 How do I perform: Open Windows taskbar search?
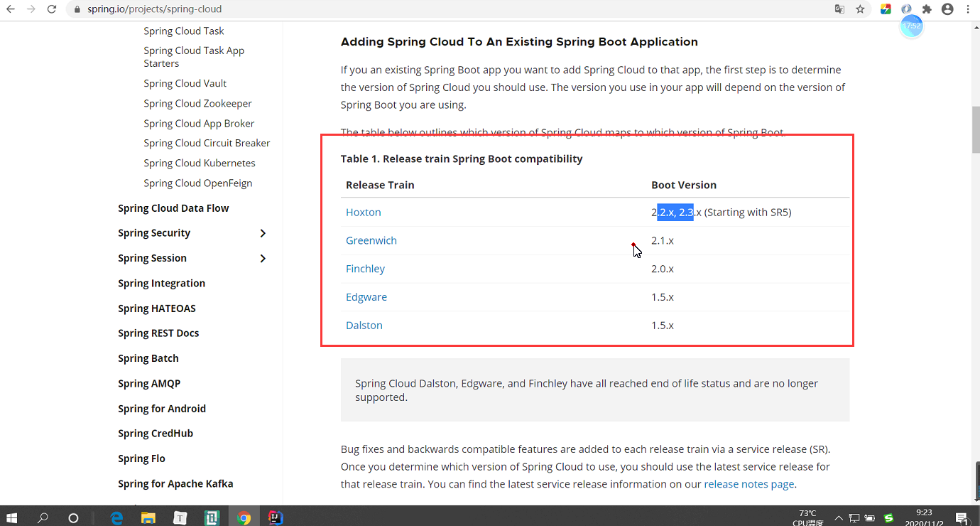tap(43, 517)
